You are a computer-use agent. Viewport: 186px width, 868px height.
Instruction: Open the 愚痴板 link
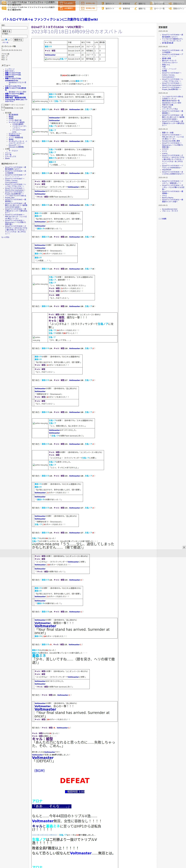point(11,139)
